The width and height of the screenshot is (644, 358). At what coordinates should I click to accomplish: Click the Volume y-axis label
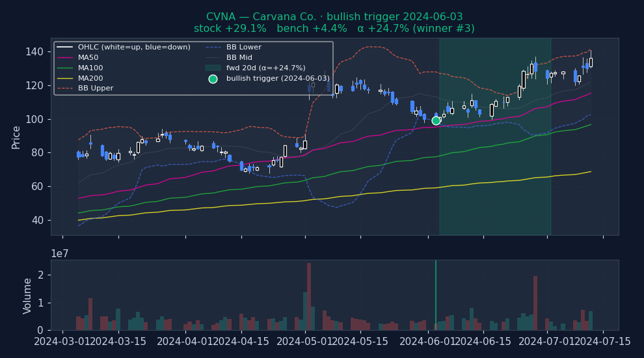27,296
